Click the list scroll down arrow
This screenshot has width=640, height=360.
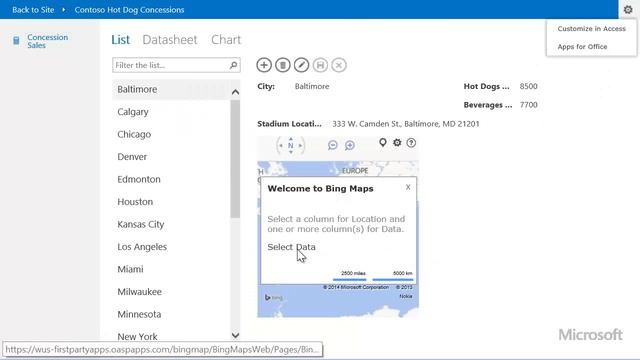pos(235,335)
